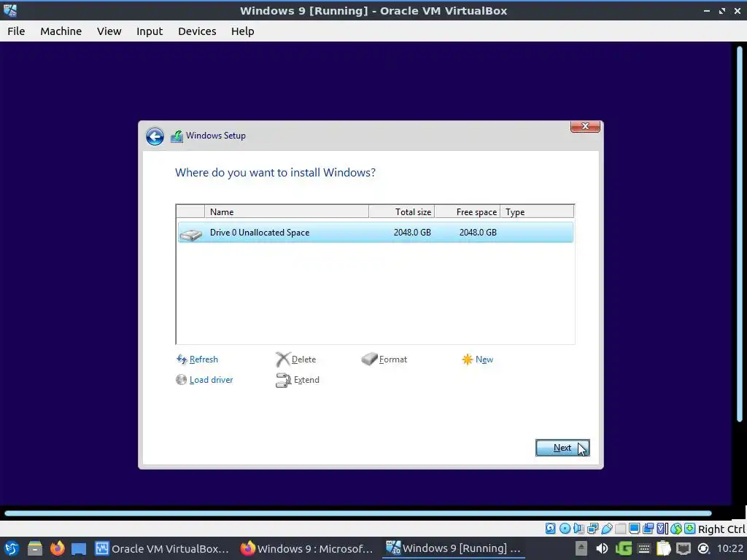The height and width of the screenshot is (560, 747).
Task: Click the horizontal scrollbar of the VM window
Action: coord(357,513)
